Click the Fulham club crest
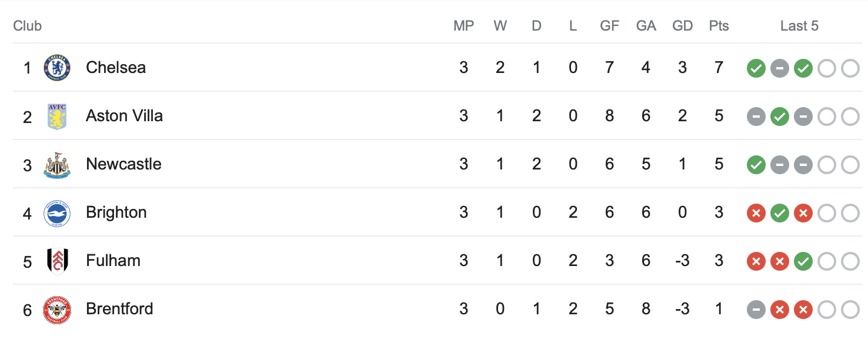 [x=57, y=261]
